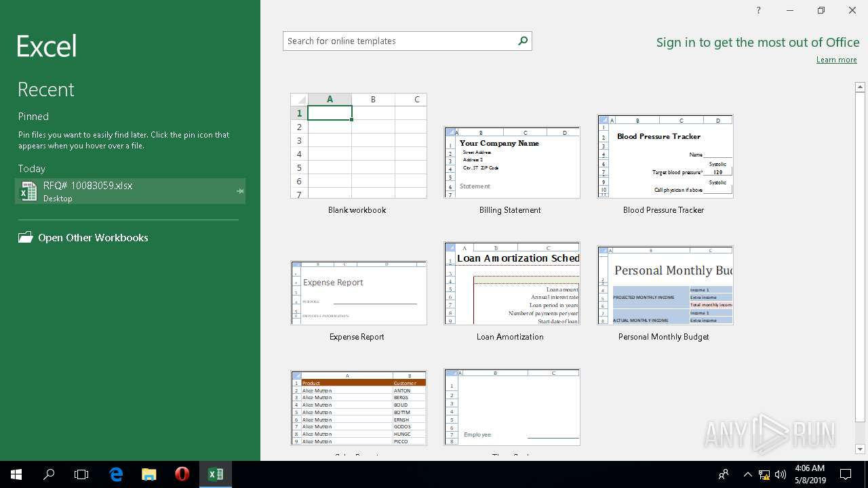Open the People icon in system tray
Image resolution: width=868 pixels, height=488 pixels.
click(724, 474)
